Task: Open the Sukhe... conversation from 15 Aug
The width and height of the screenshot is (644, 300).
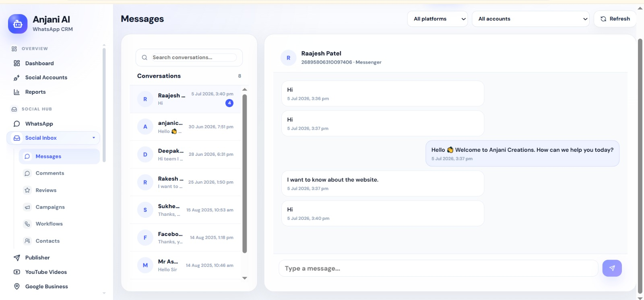Action: [x=186, y=210]
